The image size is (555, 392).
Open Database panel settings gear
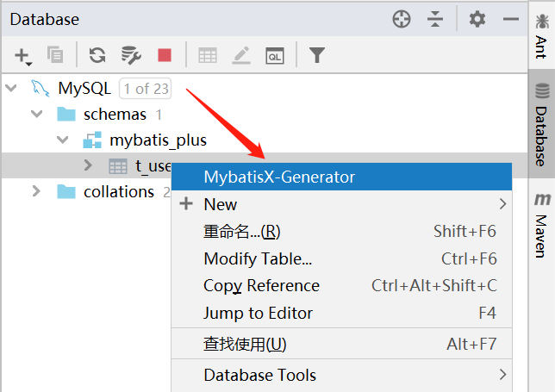pos(477,19)
